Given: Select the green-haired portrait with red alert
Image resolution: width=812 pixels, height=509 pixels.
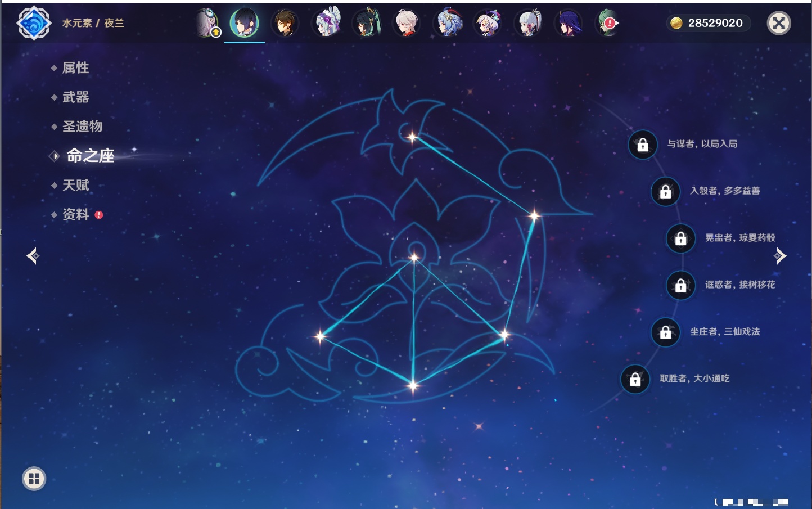Looking at the screenshot, I should (x=608, y=23).
